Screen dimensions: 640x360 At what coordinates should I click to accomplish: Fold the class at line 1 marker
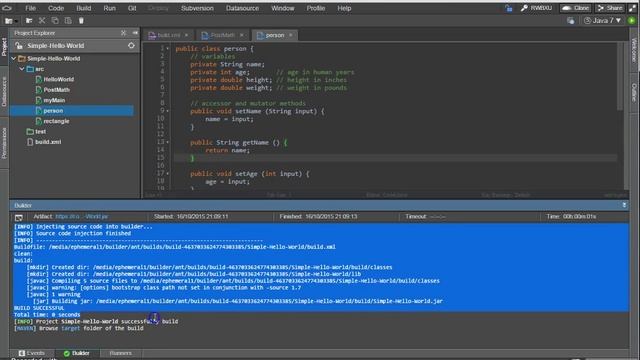click(x=167, y=49)
